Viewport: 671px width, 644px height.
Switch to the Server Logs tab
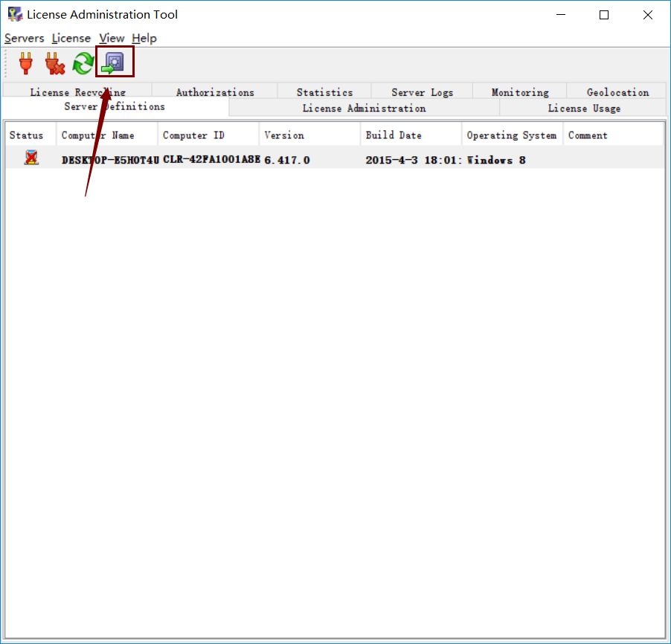point(422,91)
